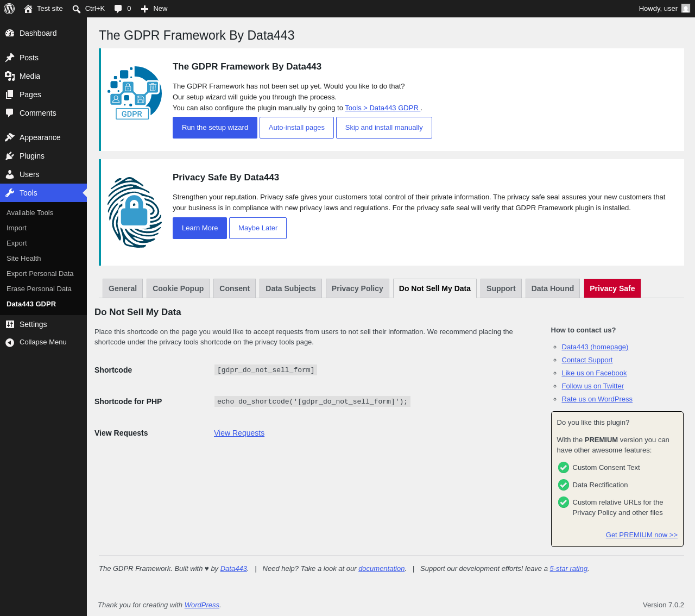Click the Howdy, user account text

tap(658, 9)
